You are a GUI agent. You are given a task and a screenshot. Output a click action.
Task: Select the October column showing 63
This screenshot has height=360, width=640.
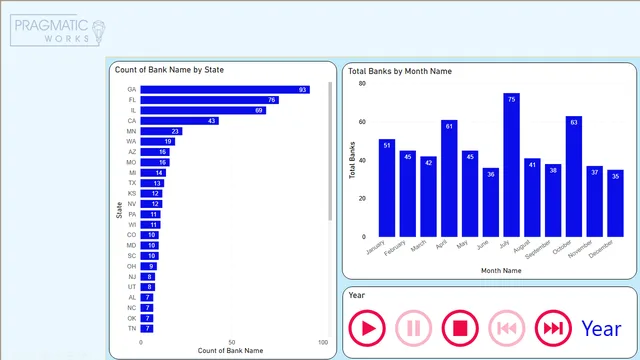click(574, 176)
